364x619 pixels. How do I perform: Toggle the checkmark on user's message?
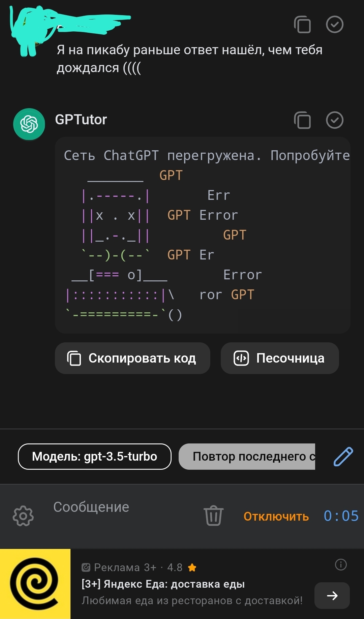(x=335, y=24)
